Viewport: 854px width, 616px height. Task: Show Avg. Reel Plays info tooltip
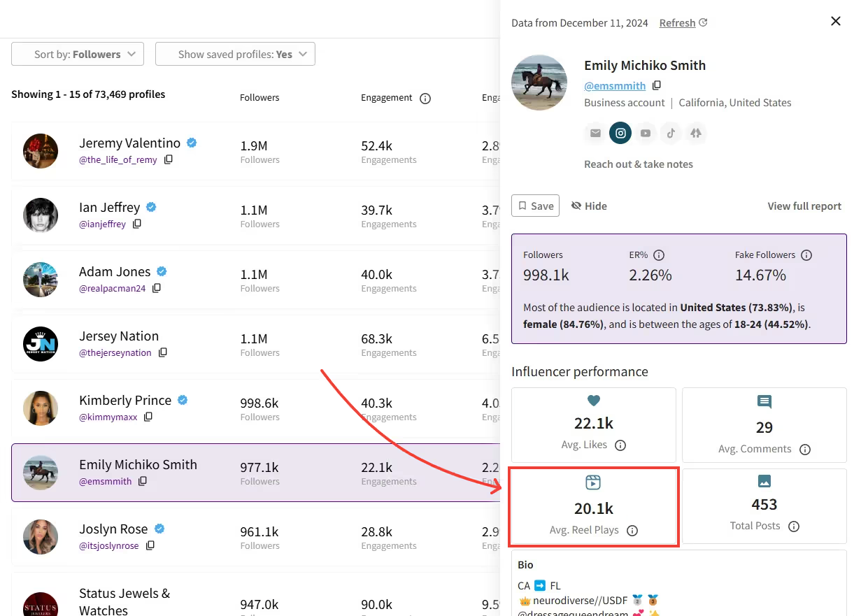tap(632, 531)
